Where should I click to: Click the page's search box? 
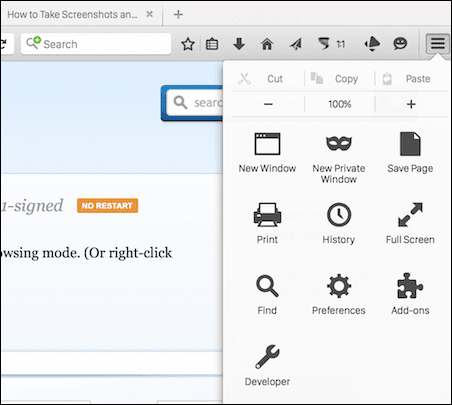click(x=194, y=103)
